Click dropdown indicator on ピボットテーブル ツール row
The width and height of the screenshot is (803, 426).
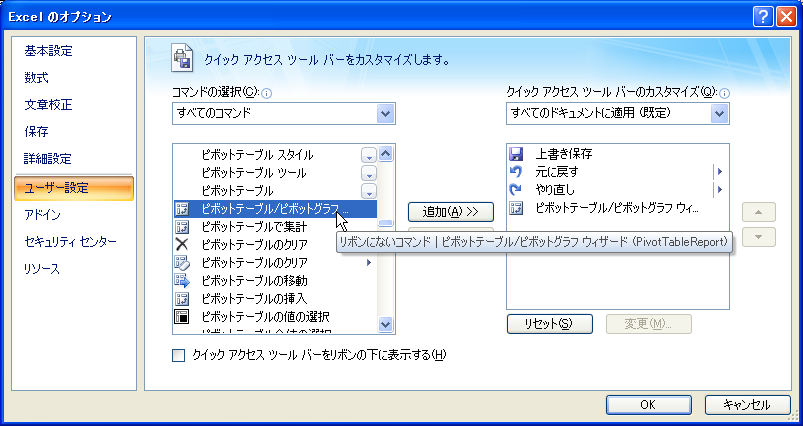[369, 173]
